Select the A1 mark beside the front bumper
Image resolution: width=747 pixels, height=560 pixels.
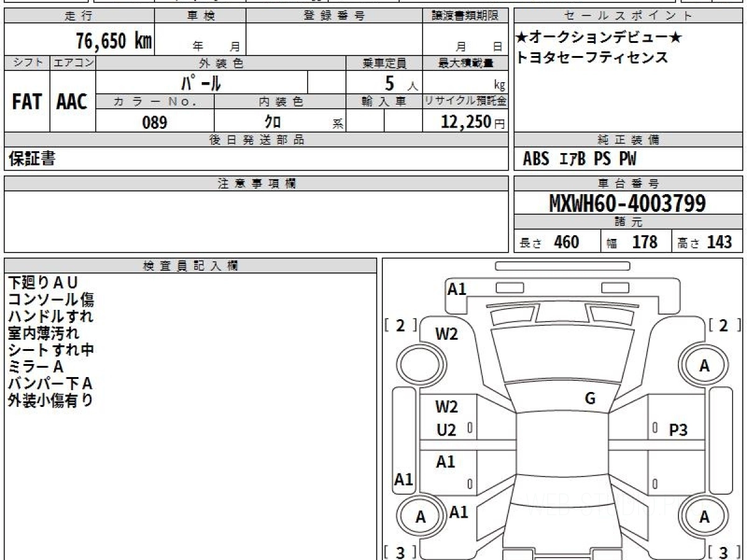tap(457, 289)
